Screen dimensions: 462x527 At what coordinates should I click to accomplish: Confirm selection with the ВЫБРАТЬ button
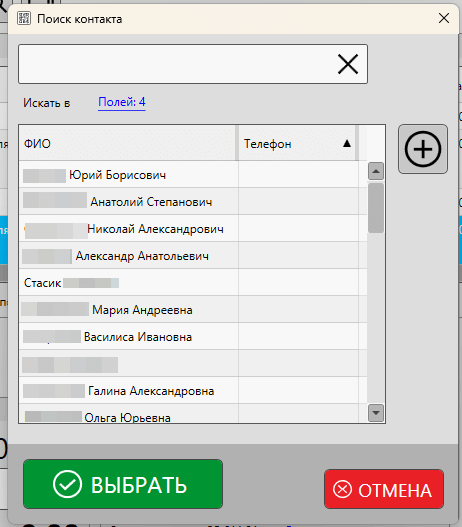pos(123,484)
